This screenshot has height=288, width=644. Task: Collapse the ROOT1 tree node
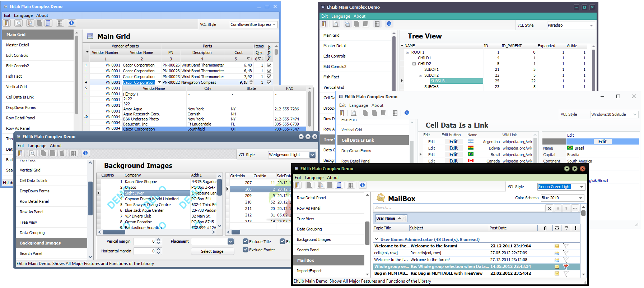408,52
